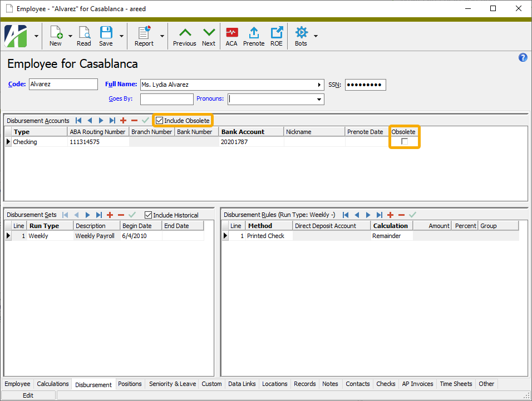The image size is (532, 401).
Task: Disable Include Historical for Disbursement Sets
Action: point(147,215)
